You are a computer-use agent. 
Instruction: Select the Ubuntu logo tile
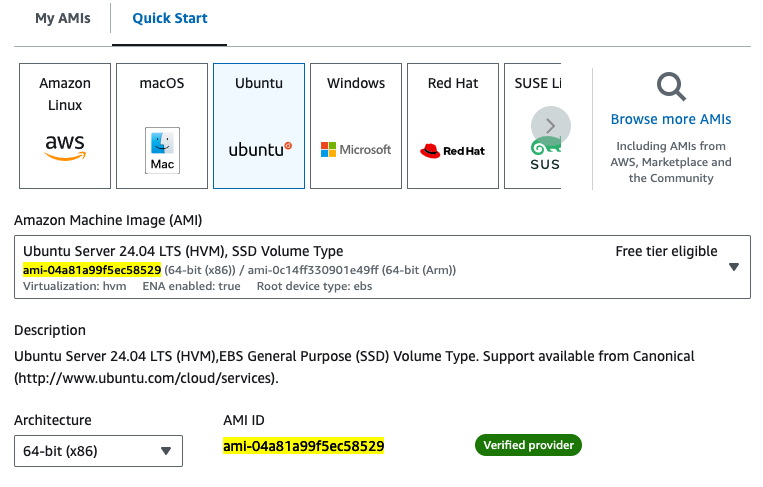[259, 126]
